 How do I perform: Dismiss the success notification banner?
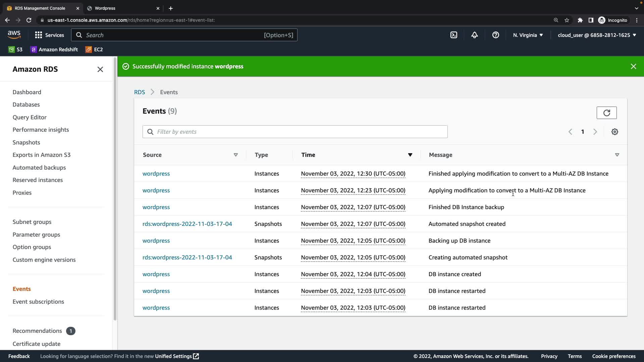click(x=633, y=66)
